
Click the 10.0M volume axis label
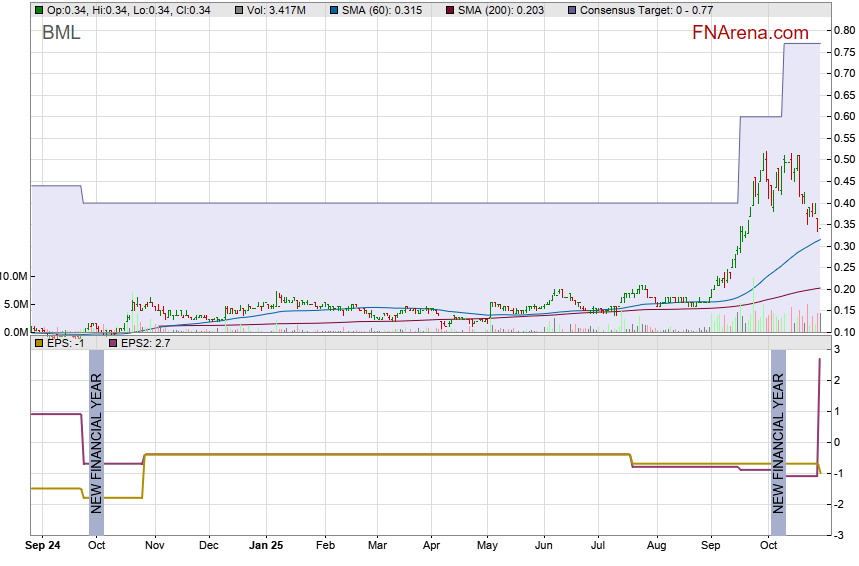(14, 276)
